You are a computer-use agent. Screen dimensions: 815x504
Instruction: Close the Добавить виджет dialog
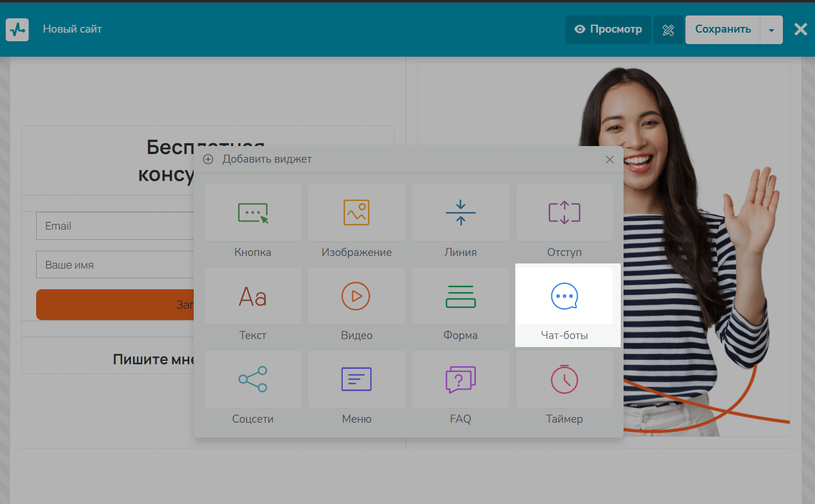610,160
